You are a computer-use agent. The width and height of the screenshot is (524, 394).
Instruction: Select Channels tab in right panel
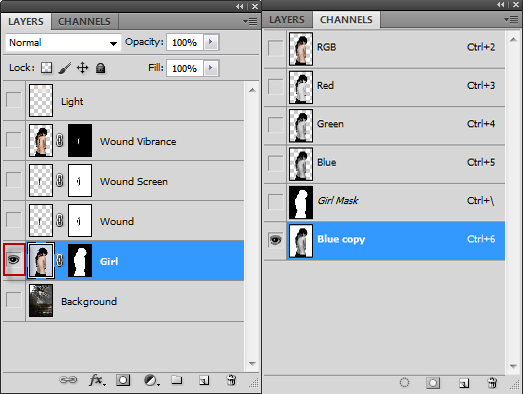(346, 20)
